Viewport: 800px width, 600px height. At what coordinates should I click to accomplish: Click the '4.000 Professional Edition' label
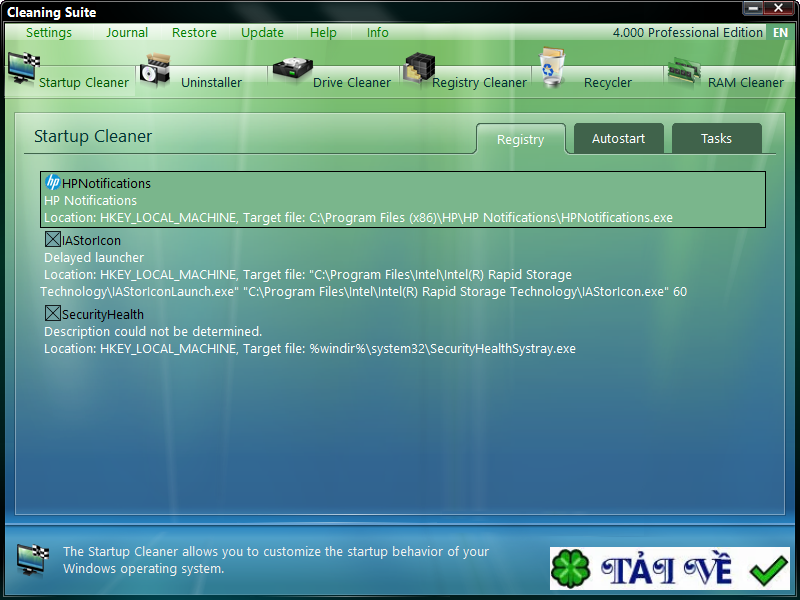[x=687, y=33]
